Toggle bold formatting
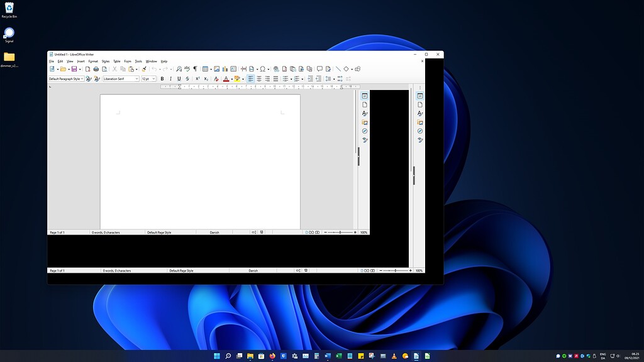 pos(162,79)
